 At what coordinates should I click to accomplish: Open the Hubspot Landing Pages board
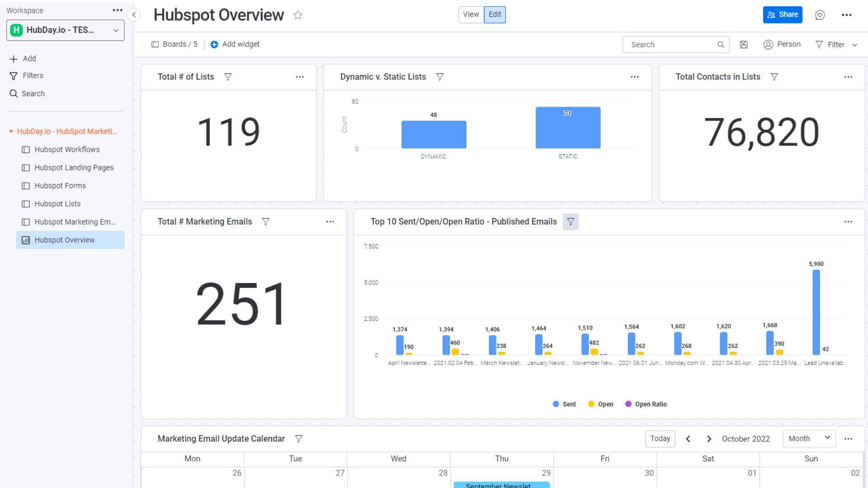tap(71, 168)
